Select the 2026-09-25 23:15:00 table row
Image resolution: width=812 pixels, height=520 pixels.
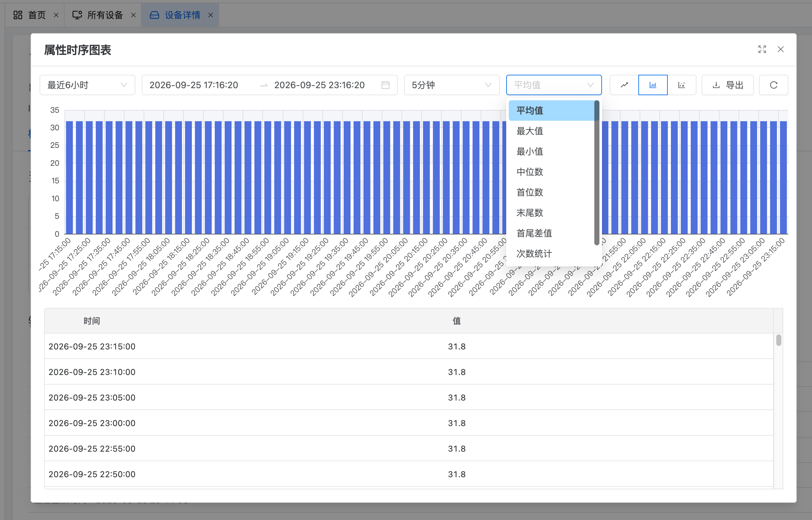(x=409, y=346)
